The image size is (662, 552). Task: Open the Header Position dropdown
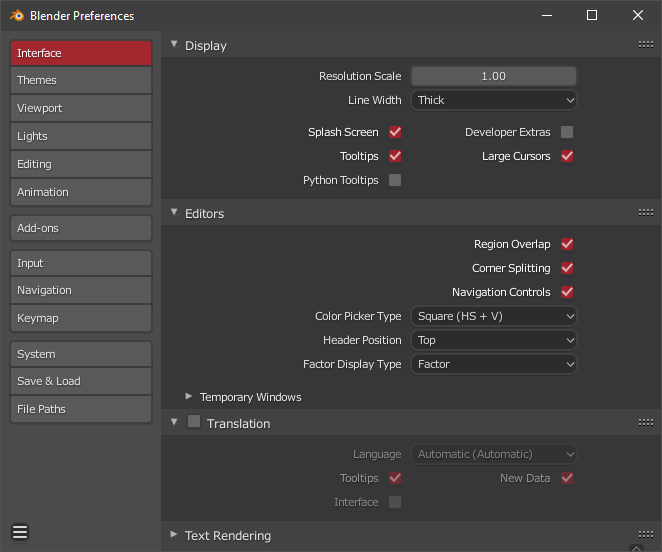click(x=494, y=340)
